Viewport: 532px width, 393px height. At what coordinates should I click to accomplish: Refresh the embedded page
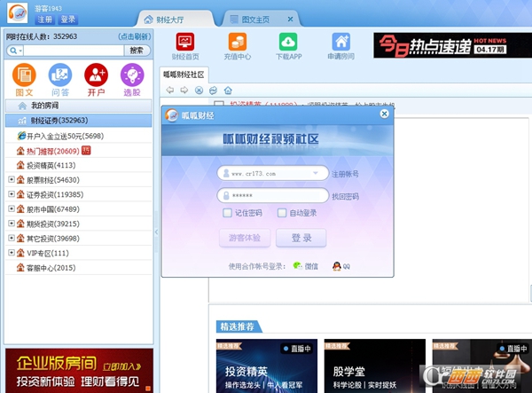[213, 90]
